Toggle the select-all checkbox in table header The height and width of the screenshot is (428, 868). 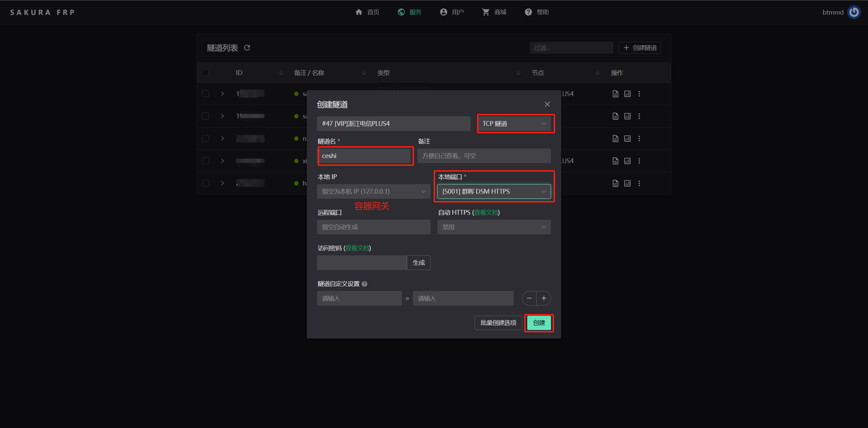click(205, 73)
